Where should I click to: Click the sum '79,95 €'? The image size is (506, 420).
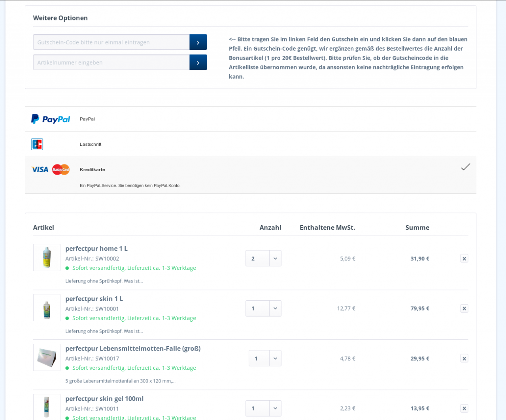(x=420, y=308)
